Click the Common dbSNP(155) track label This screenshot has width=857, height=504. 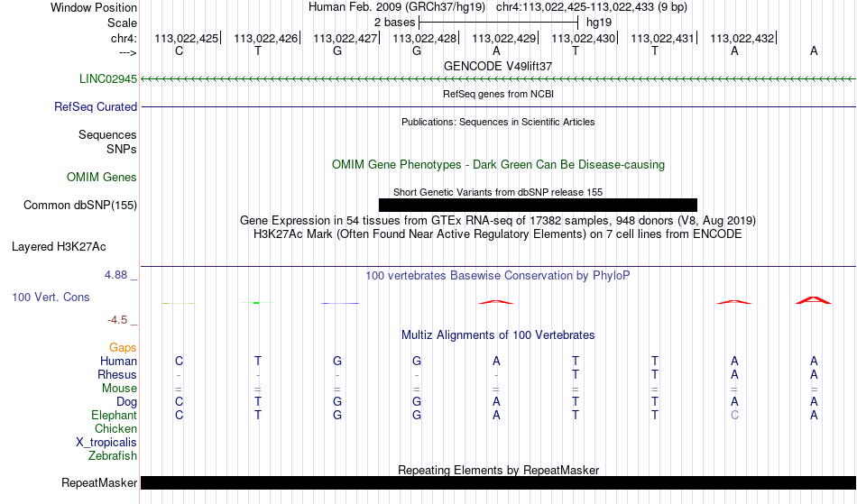point(80,206)
